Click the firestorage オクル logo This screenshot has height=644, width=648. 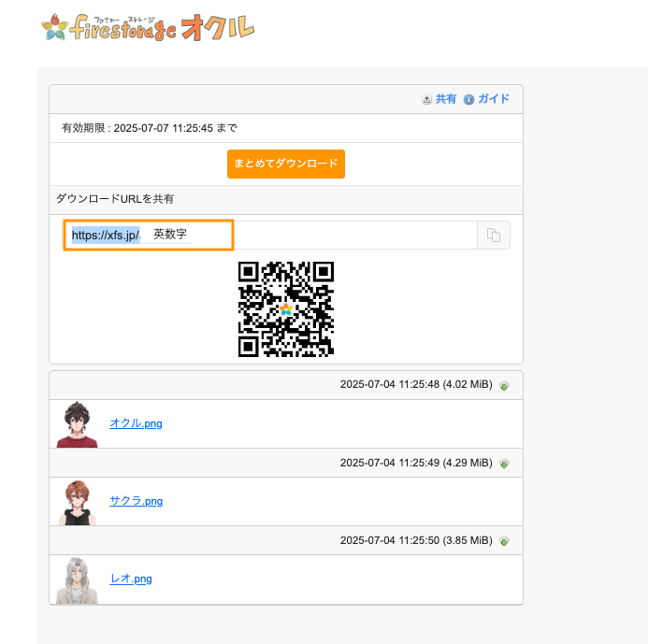click(148, 27)
